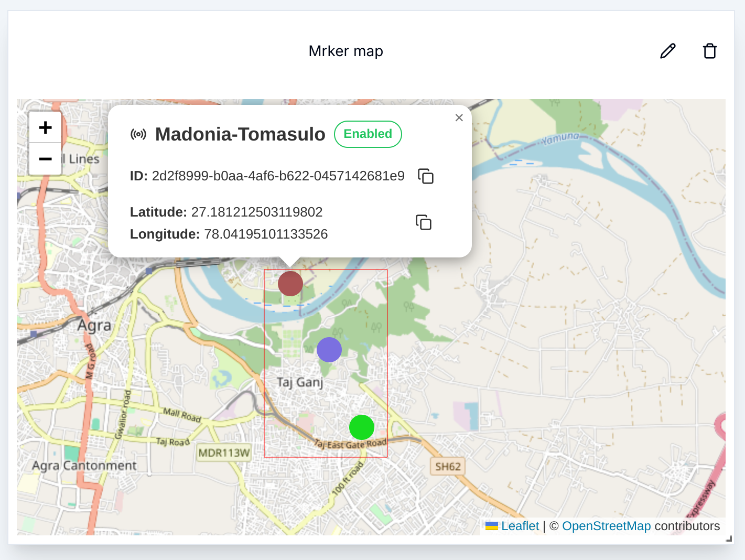745x560 pixels.
Task: Click the longitude value 78.04195101133526
Action: tap(266, 234)
